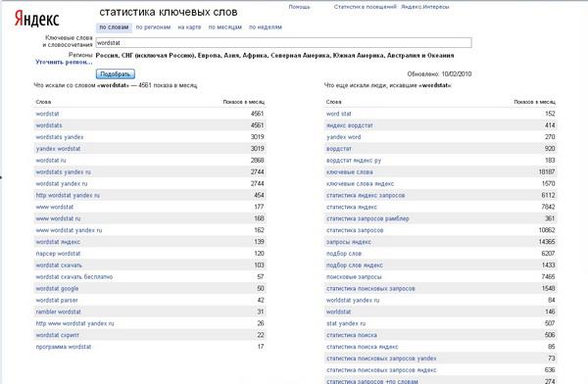Open 'yandex wordstat' keyword link

coord(58,149)
